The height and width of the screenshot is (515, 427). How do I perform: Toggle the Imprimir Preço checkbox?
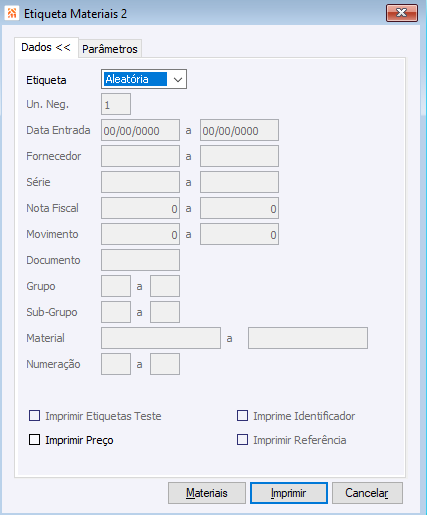[34, 440]
